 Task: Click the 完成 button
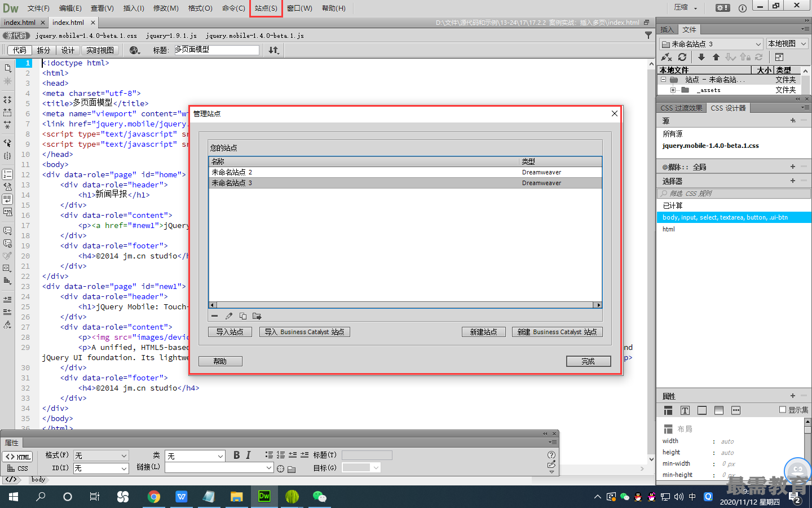pyautogui.click(x=588, y=361)
